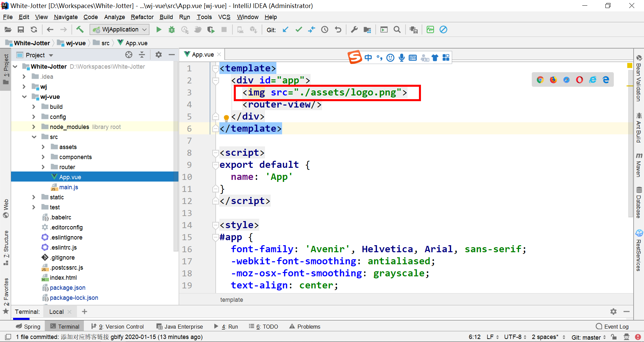Image resolution: width=644 pixels, height=342 pixels.
Task: Open in Firefox browser icon
Action: pos(553,80)
